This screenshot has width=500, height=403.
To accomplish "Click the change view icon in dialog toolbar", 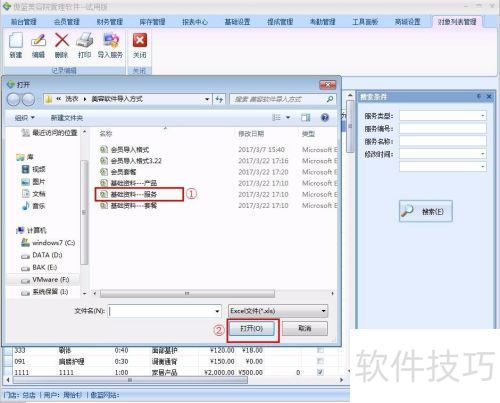I will (x=276, y=117).
